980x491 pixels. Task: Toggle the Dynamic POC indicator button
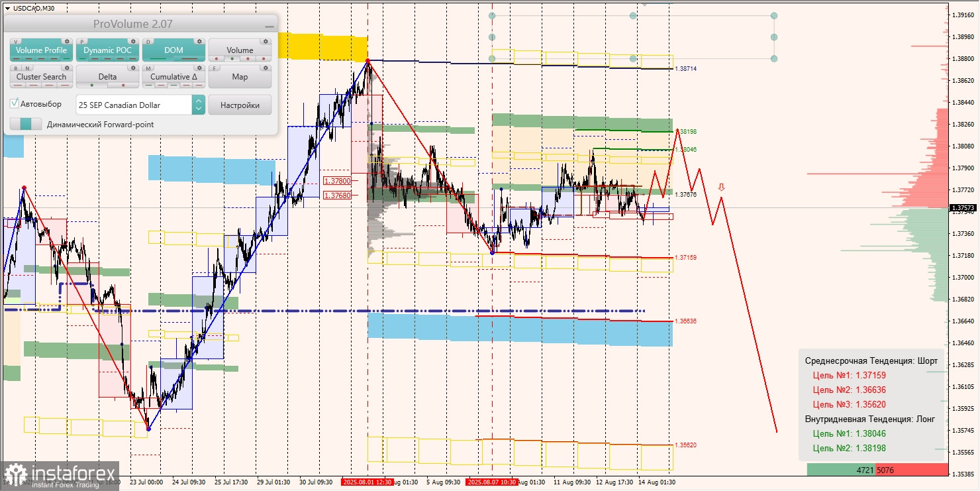[x=107, y=50]
